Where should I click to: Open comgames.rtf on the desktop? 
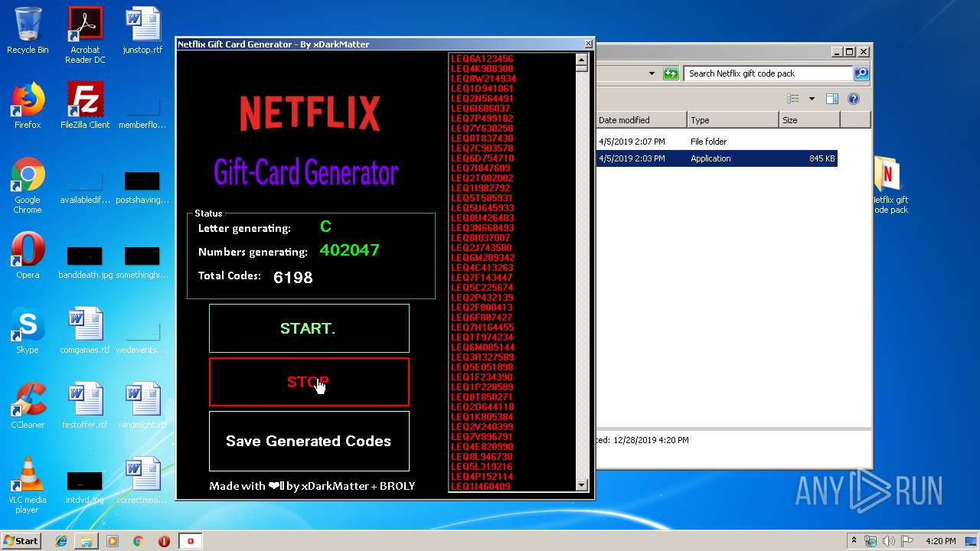tap(85, 330)
